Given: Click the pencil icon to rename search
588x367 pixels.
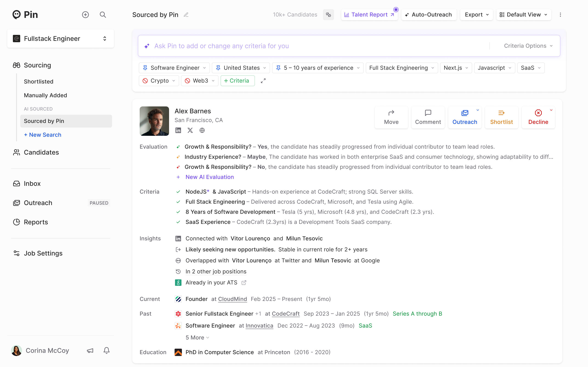Looking at the screenshot, I should (186, 14).
